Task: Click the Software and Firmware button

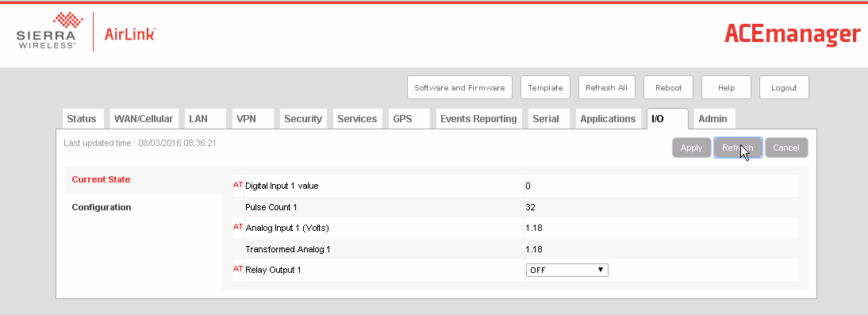Action: [x=459, y=87]
